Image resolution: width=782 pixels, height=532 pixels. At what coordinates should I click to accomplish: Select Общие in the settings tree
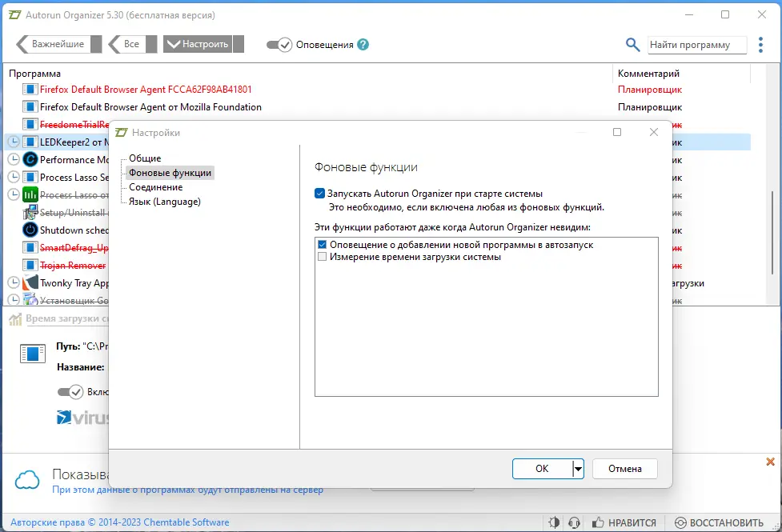[145, 158]
